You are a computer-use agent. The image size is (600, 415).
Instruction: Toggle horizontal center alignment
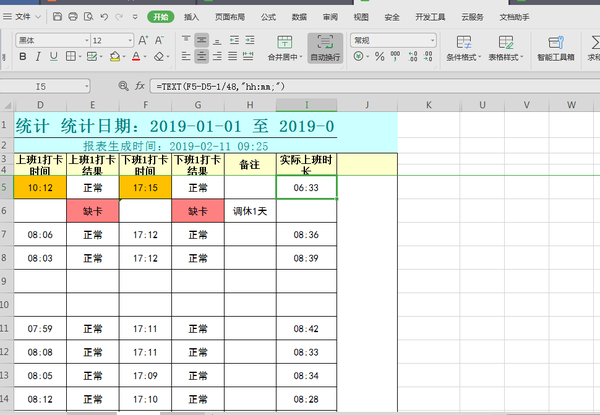[201, 57]
